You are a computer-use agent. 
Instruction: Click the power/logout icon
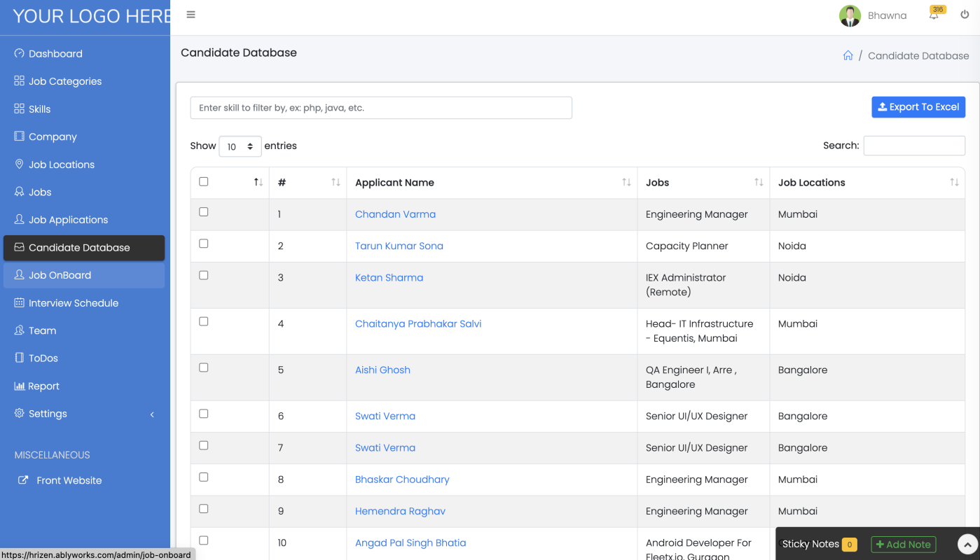pos(965,13)
